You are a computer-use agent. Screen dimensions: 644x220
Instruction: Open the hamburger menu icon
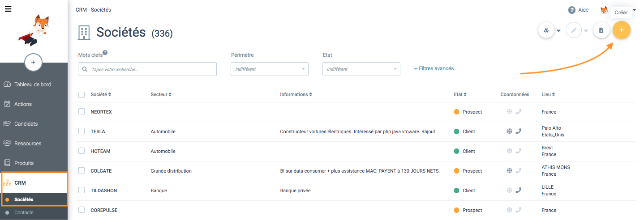click(x=8, y=8)
